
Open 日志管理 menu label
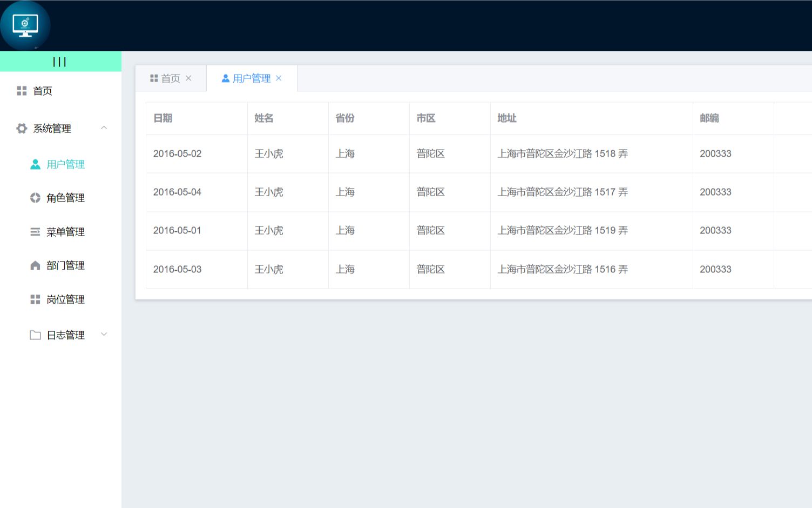coord(66,335)
